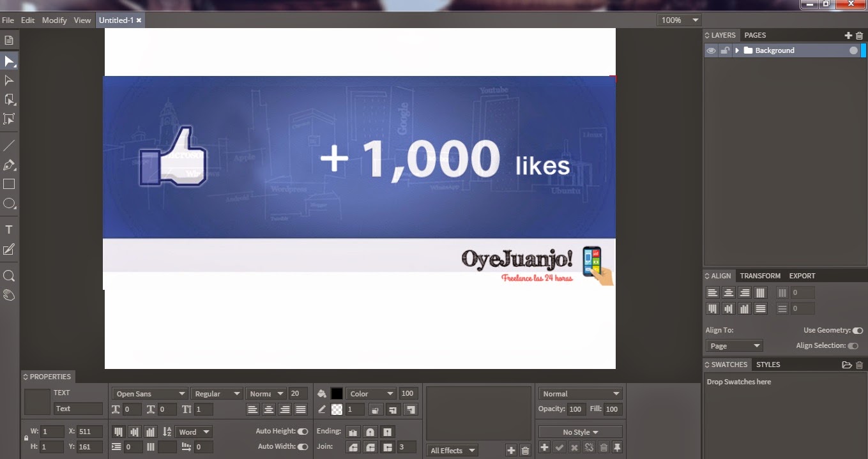Hide the Background layer via eye icon
Viewport: 868px width, 459px height.
711,50
